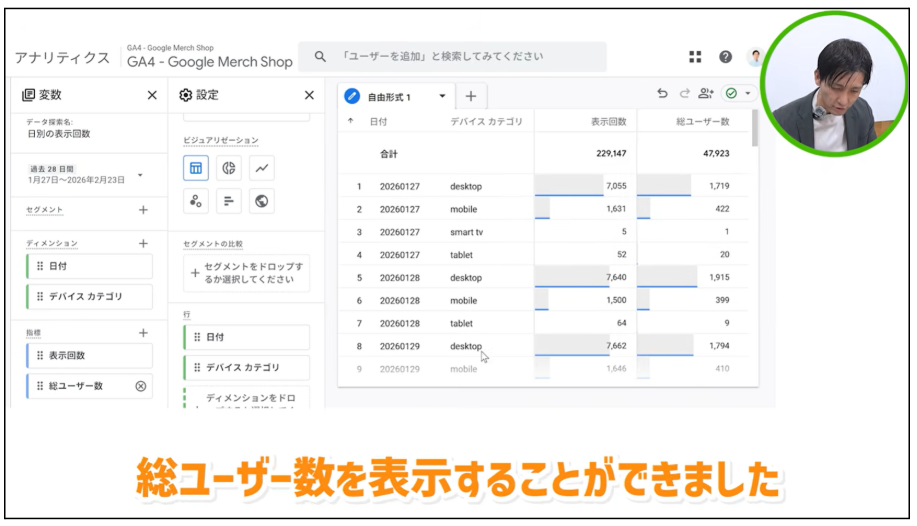This screenshot has width=917, height=526.
Task: Click the 1,631 value in row 2
Action: (x=616, y=209)
